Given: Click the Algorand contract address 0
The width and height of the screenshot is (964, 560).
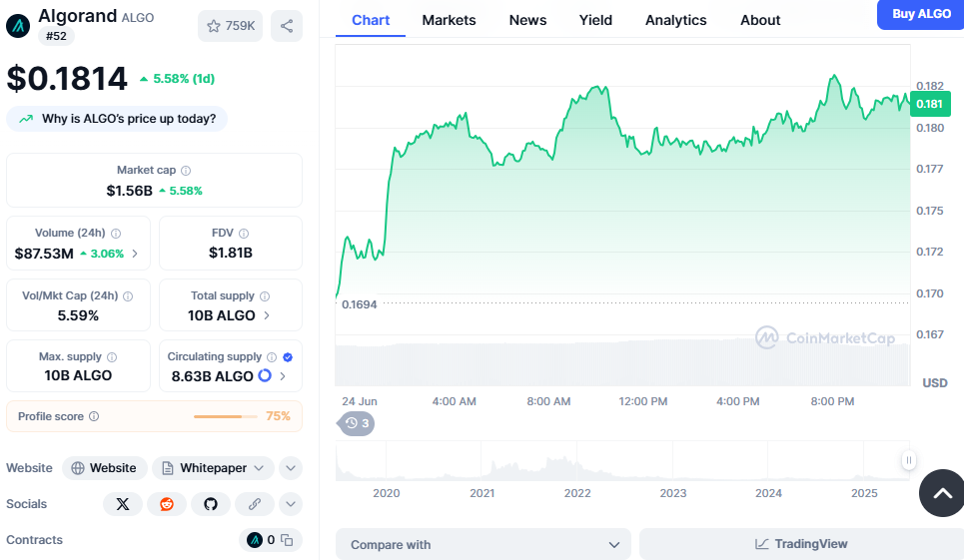Looking at the screenshot, I should (x=261, y=540).
